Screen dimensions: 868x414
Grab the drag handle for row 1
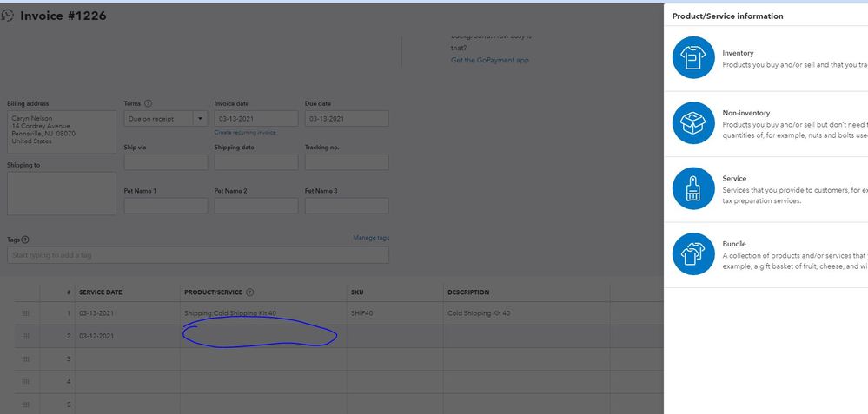26,313
